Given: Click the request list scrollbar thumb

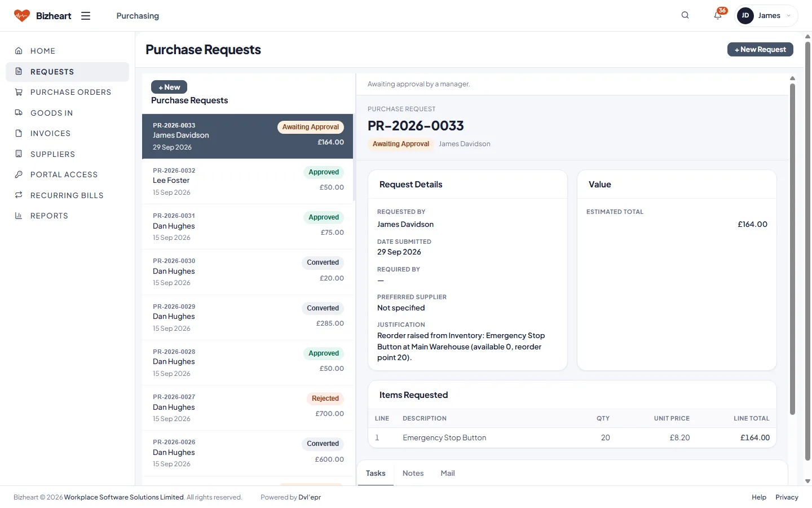Looking at the screenshot, I should pos(354,157).
